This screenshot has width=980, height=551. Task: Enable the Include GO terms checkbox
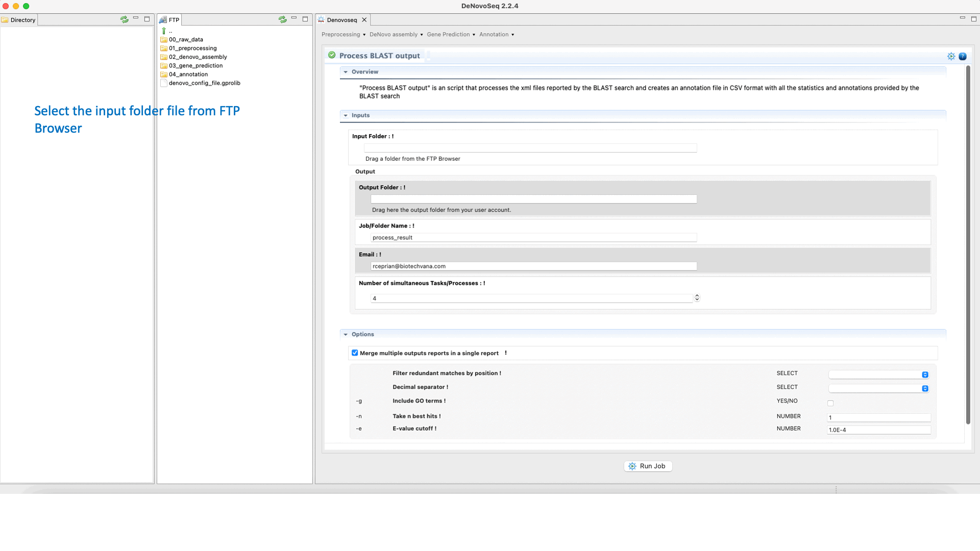830,404
